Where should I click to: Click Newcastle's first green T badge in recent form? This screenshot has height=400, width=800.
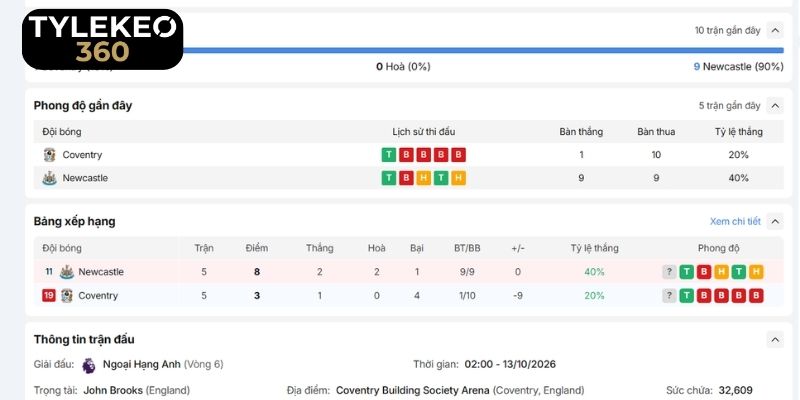389,178
